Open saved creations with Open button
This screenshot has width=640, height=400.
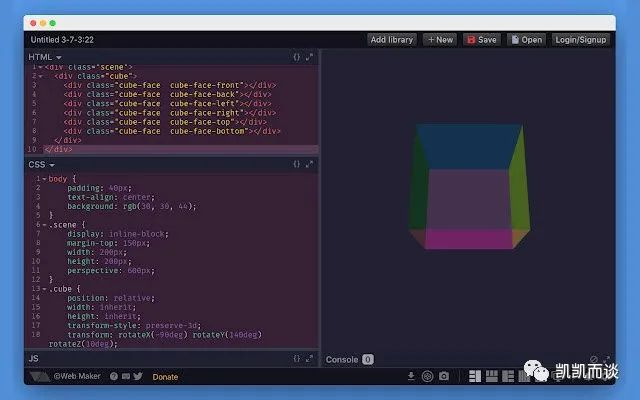pyautogui.click(x=527, y=40)
